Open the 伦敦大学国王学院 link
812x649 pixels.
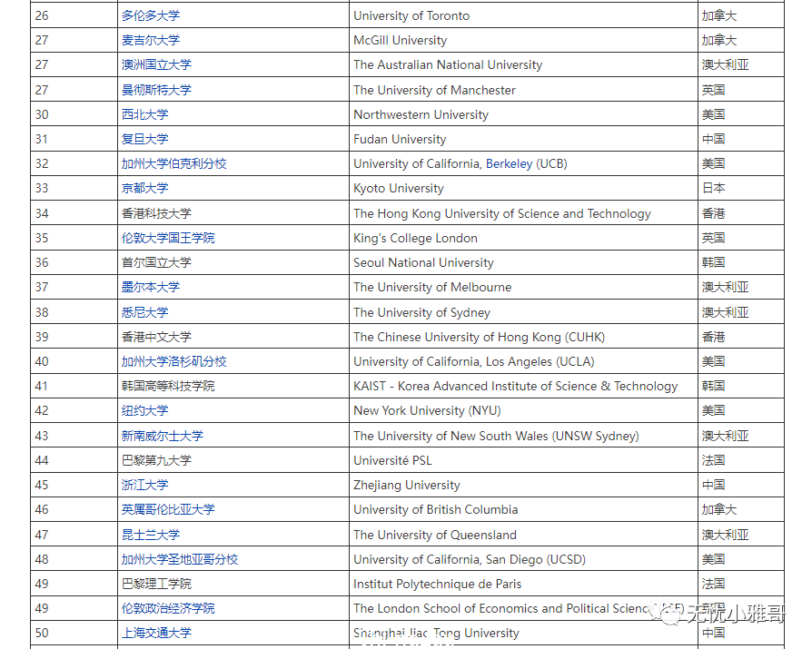click(x=168, y=238)
